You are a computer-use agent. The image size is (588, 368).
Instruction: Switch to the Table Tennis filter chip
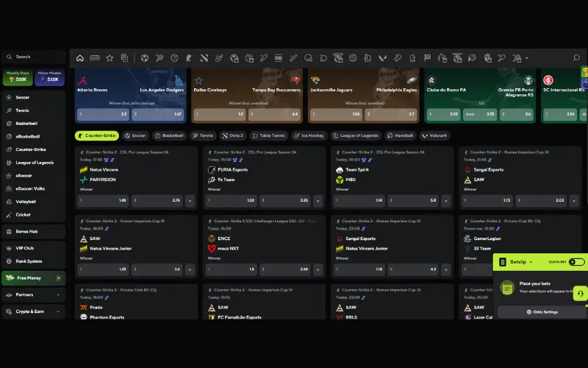(x=269, y=135)
